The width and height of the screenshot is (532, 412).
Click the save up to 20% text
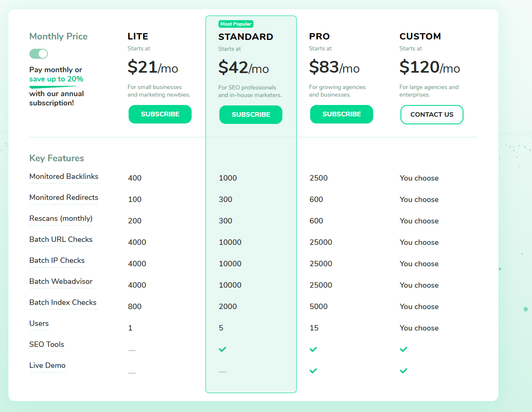click(56, 79)
